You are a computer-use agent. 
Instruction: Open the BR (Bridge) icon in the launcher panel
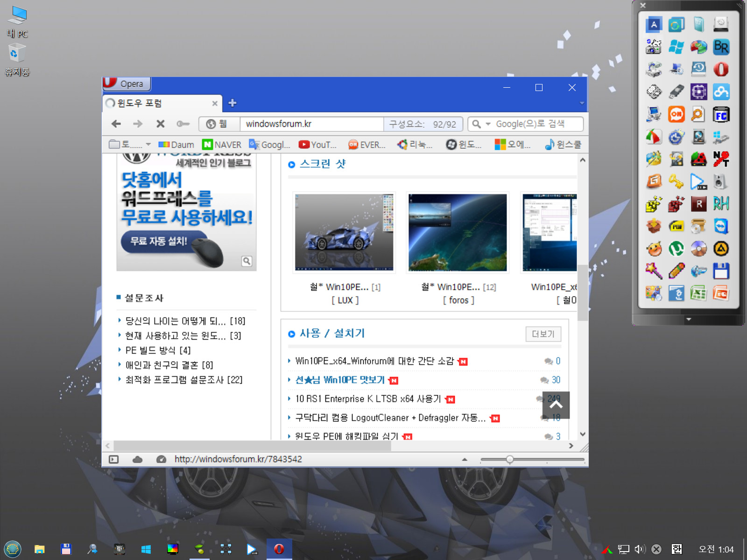(x=721, y=47)
